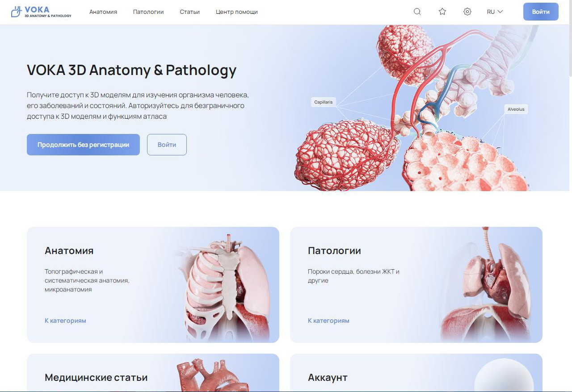Screen dimensions: 572x392
Task: Open the Патологии menu item
Action: (x=148, y=12)
